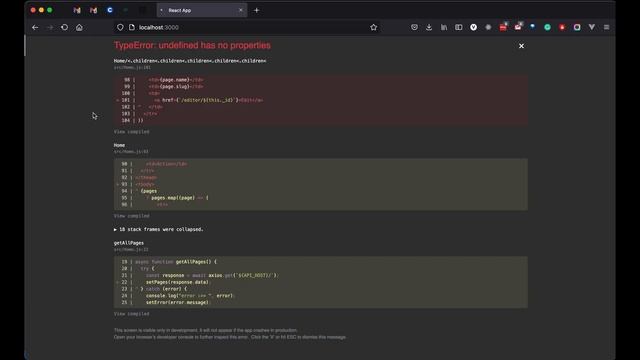
Task: Toggle the sidebar view icon
Action: coord(458,27)
